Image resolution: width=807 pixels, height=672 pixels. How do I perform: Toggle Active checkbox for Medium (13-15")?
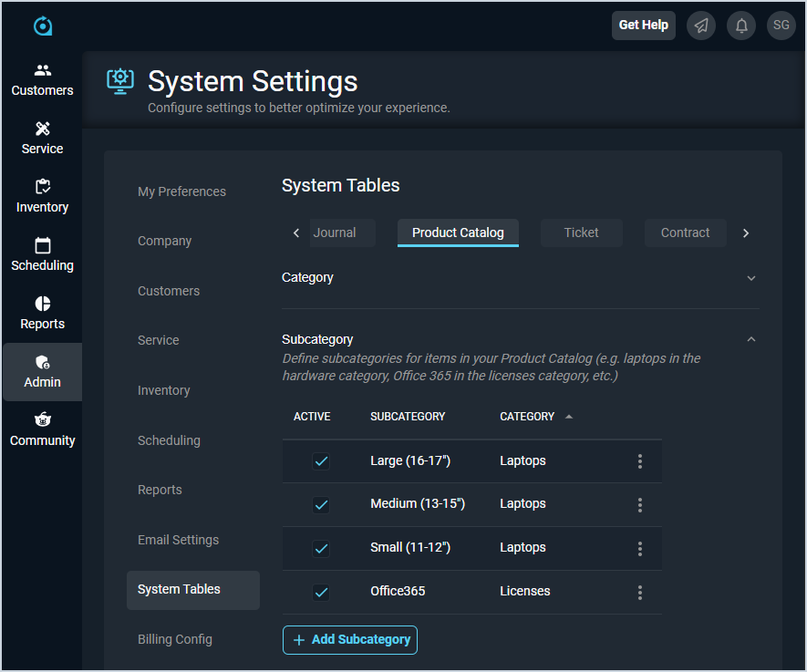pyautogui.click(x=321, y=504)
